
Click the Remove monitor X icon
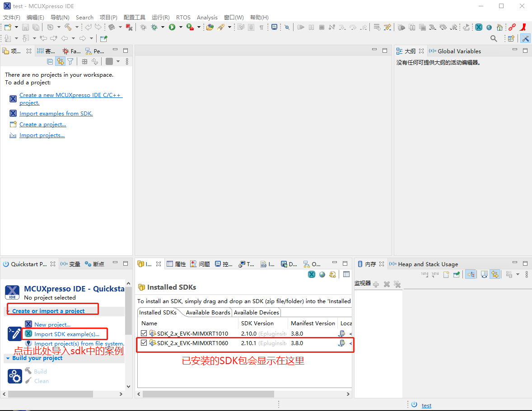click(387, 284)
